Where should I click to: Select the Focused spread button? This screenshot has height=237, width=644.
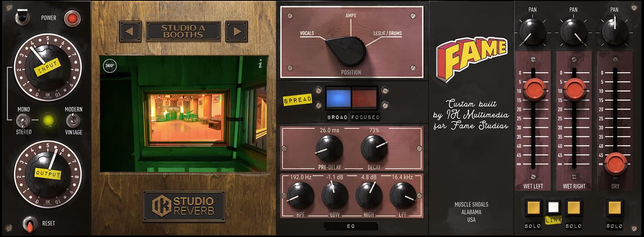coord(365,98)
